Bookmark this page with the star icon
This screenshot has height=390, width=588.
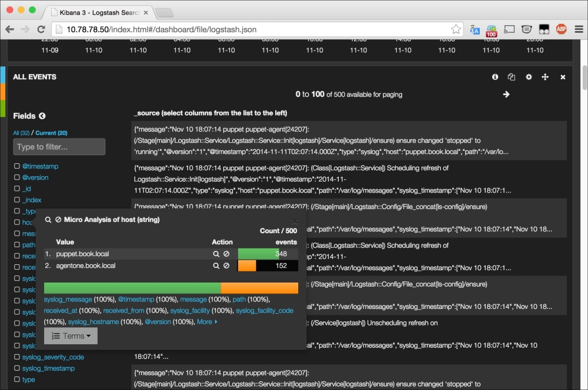(x=456, y=29)
